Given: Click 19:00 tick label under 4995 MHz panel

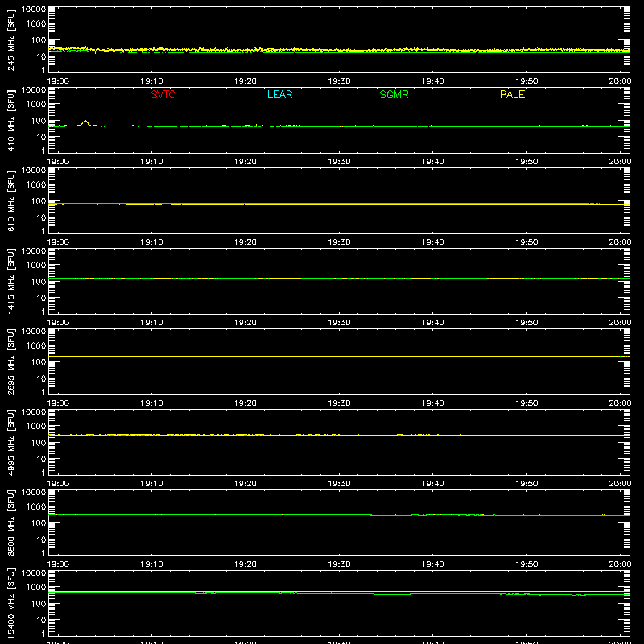Looking at the screenshot, I should click(58, 484).
